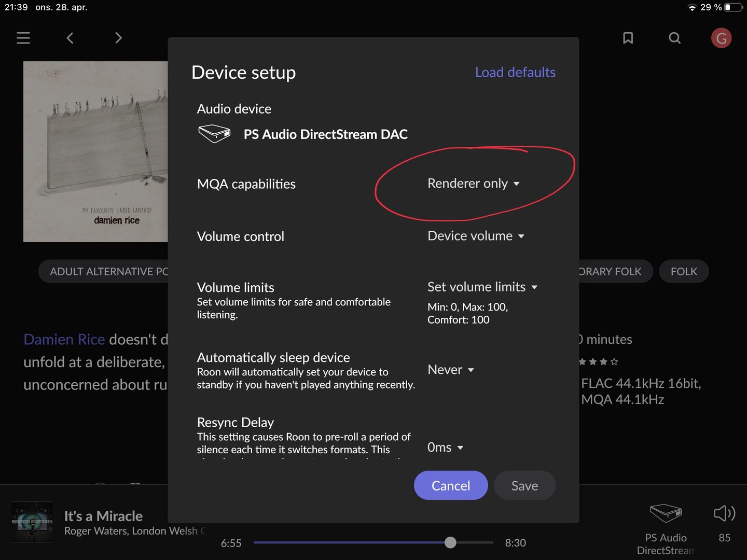The width and height of the screenshot is (747, 560).
Task: Save the device setup settings
Action: pos(524,485)
